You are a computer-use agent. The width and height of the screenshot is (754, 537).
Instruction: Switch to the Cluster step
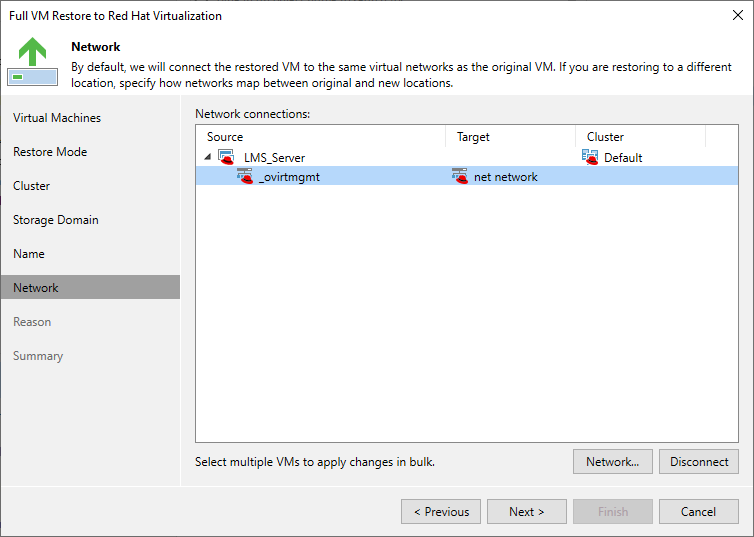[32, 186]
